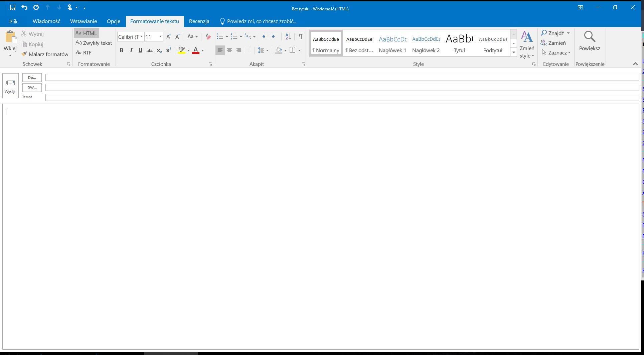Switch to the Opcje tab
The image size is (644, 355).
coord(114,21)
